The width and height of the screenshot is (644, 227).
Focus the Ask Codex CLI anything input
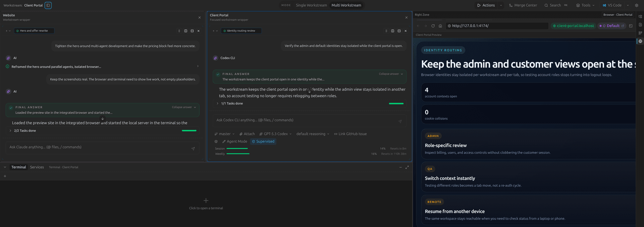(305, 120)
